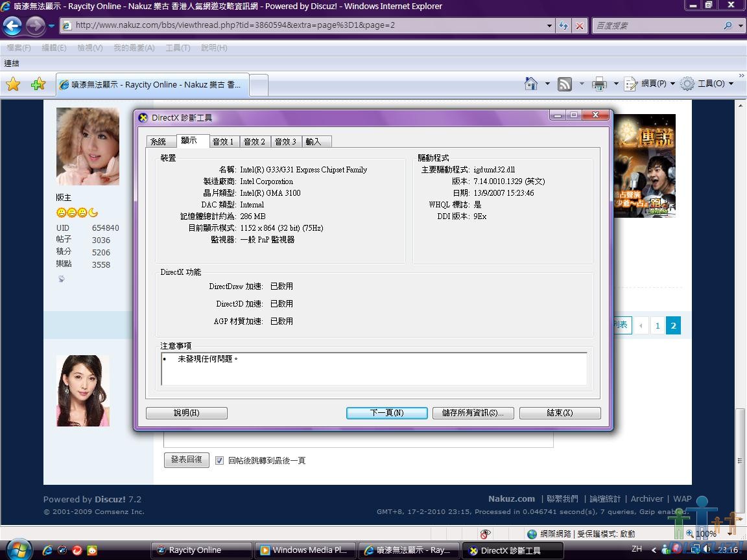The height and width of the screenshot is (560, 747).
Task: Click the 下一頁(N) button
Action: (x=387, y=413)
